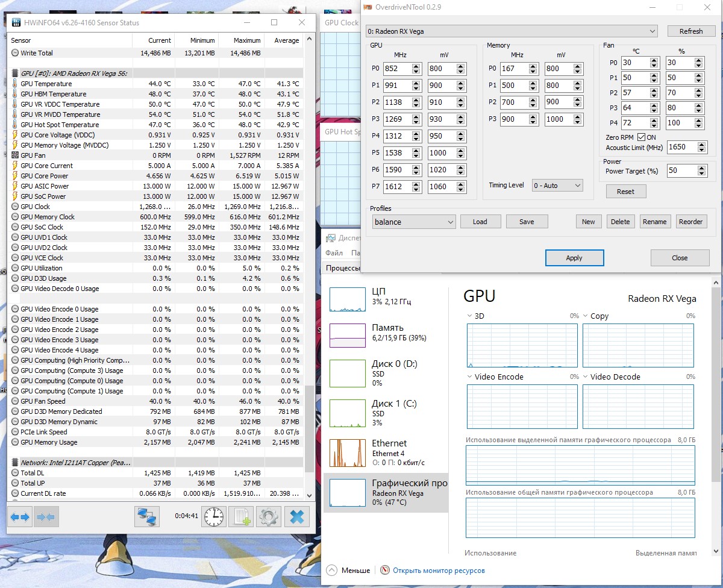Click the Maximum column header in HWiNFO
The width and height of the screenshot is (723, 588).
(x=240, y=40)
